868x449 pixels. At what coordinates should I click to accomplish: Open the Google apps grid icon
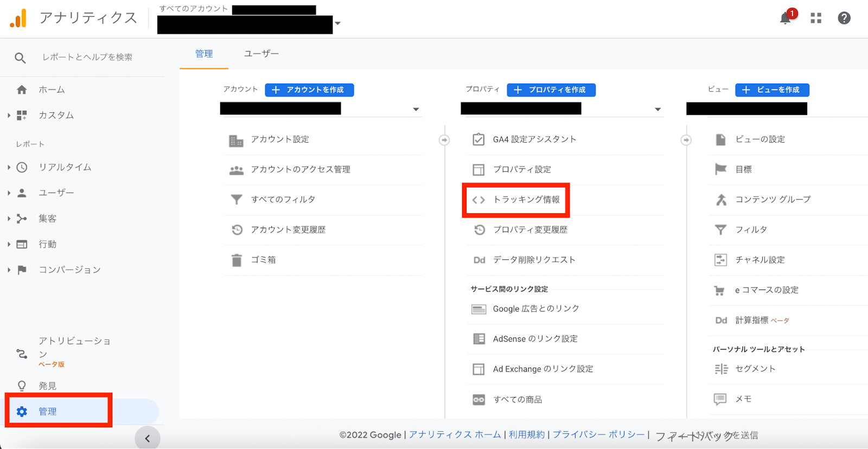816,18
